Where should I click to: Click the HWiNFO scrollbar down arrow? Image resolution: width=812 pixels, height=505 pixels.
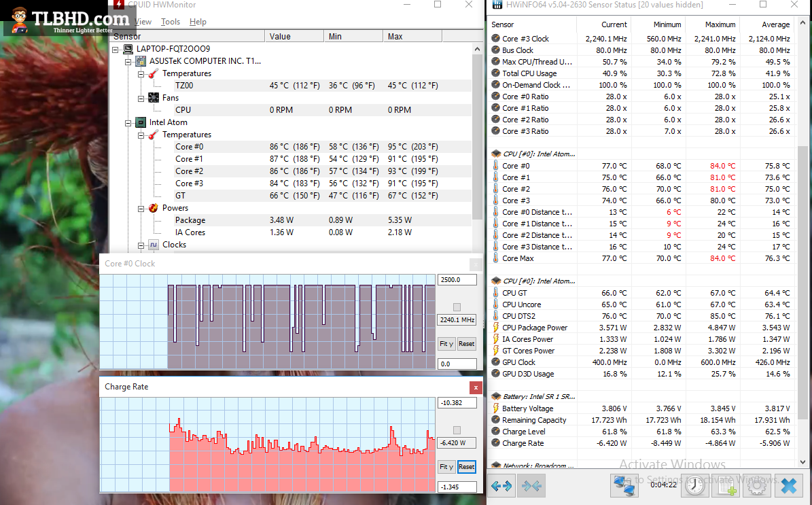802,462
